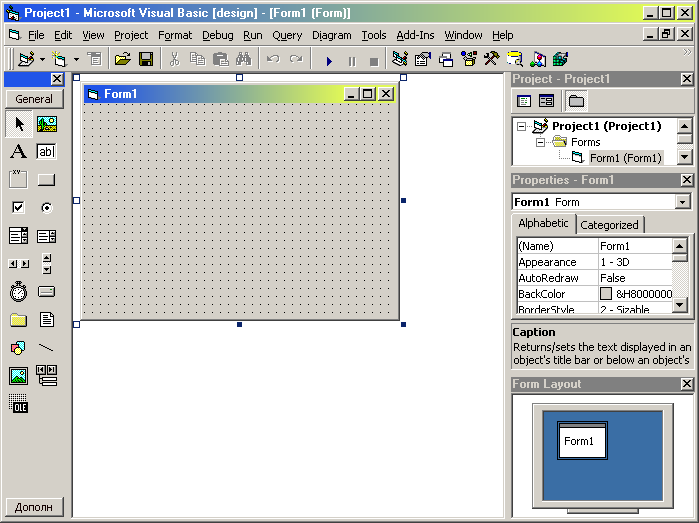Open the Project menu
This screenshot has height=523, width=699.
(131, 35)
